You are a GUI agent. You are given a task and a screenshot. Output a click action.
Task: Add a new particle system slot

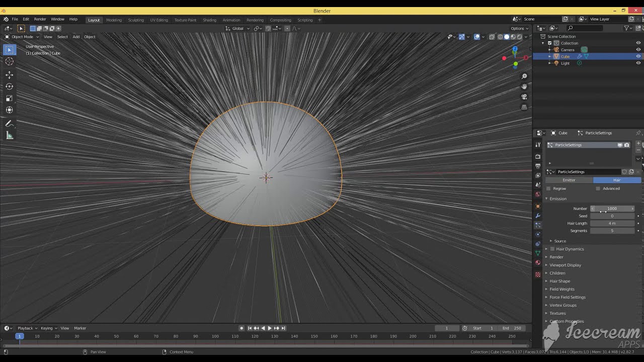tap(638, 144)
